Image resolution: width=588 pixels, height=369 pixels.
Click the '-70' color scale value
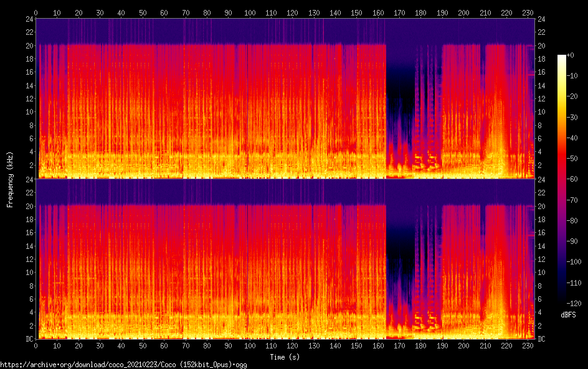pos(572,200)
